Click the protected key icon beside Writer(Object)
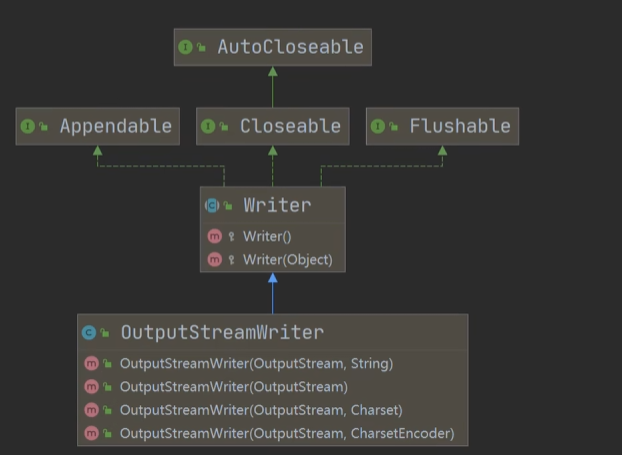Screen dimensions: 622x455 pyautogui.click(x=232, y=260)
